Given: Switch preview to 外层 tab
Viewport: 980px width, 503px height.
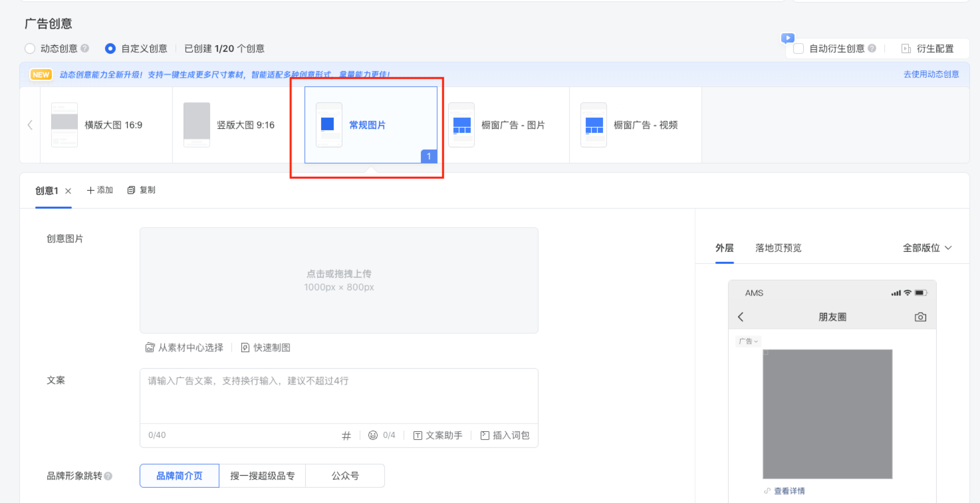Looking at the screenshot, I should (724, 248).
